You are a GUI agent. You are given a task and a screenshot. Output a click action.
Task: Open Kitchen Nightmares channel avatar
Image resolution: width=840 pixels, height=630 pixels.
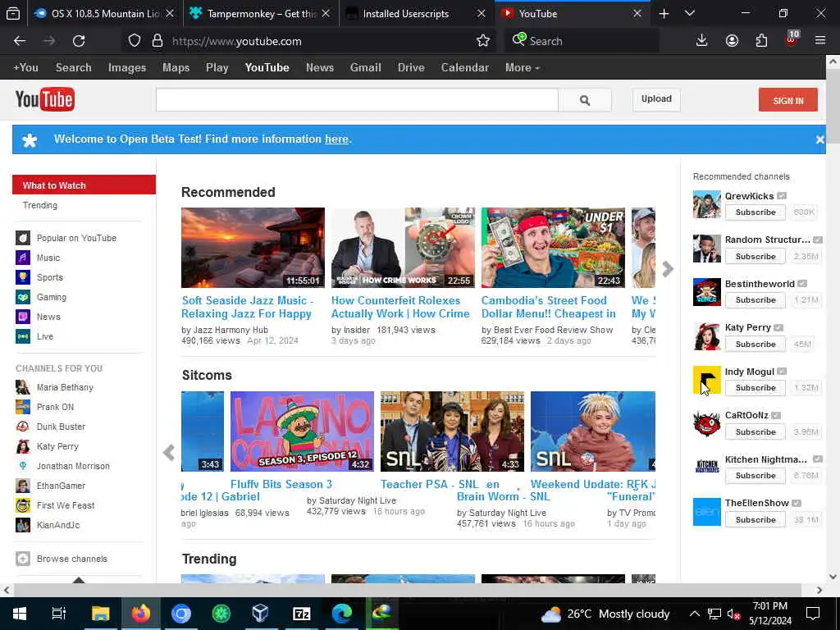706,468
